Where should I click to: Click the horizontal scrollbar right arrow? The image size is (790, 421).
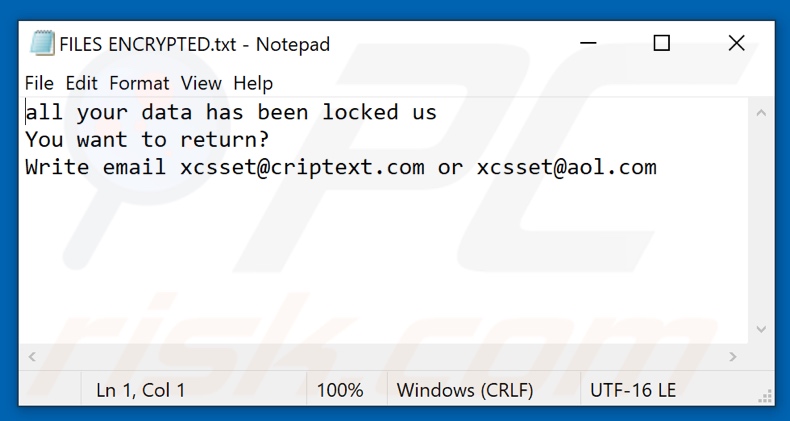coord(733,356)
